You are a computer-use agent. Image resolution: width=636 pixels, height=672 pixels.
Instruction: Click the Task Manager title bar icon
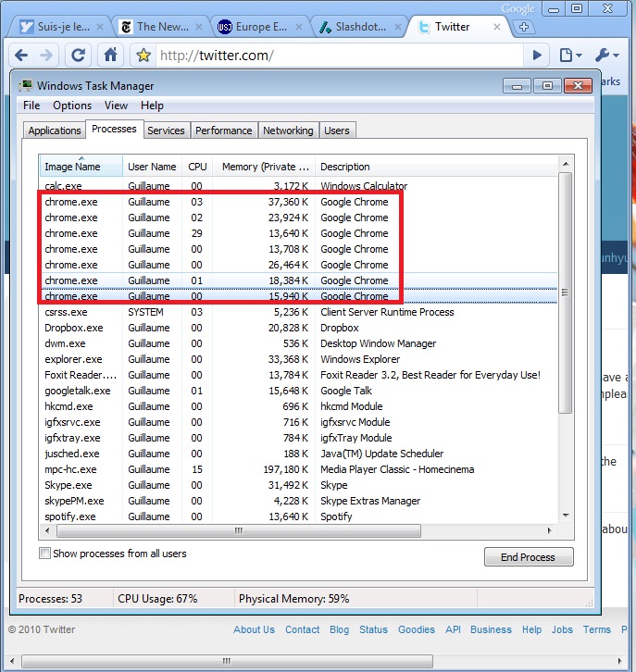(x=26, y=86)
